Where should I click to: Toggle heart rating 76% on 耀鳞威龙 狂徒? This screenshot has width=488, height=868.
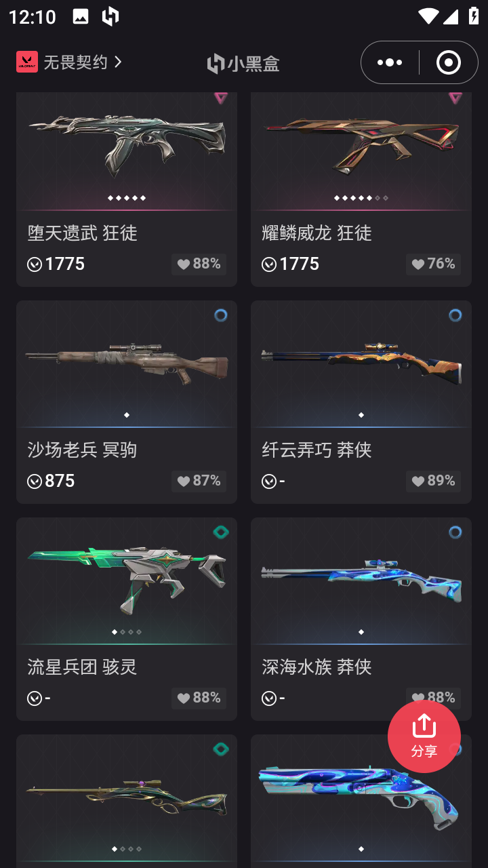433,264
